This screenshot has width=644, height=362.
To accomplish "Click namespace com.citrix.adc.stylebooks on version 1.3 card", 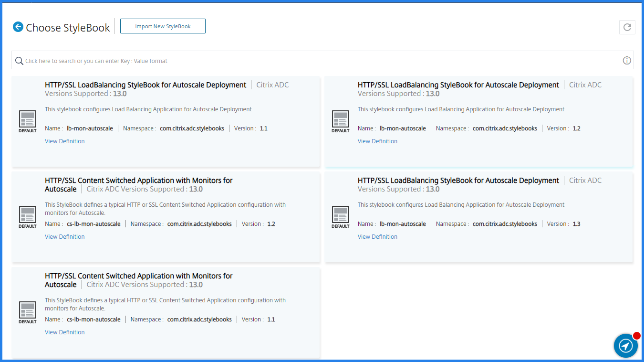I will click(505, 224).
